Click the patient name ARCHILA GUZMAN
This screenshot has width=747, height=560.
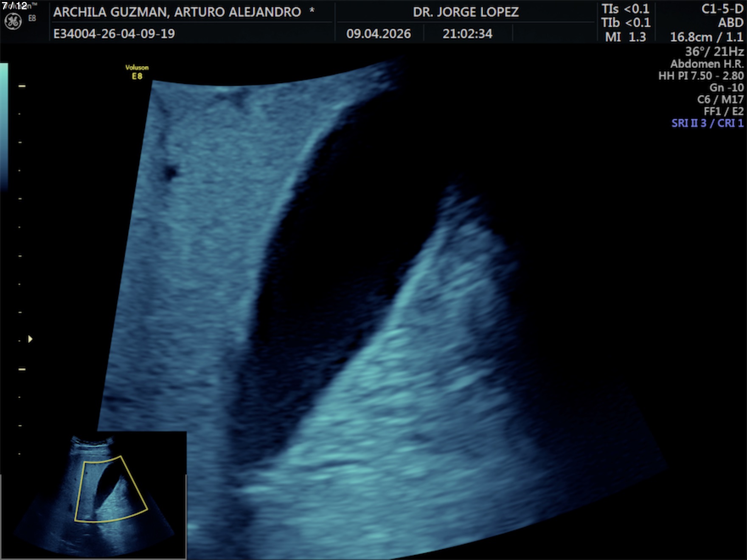[x=177, y=12]
